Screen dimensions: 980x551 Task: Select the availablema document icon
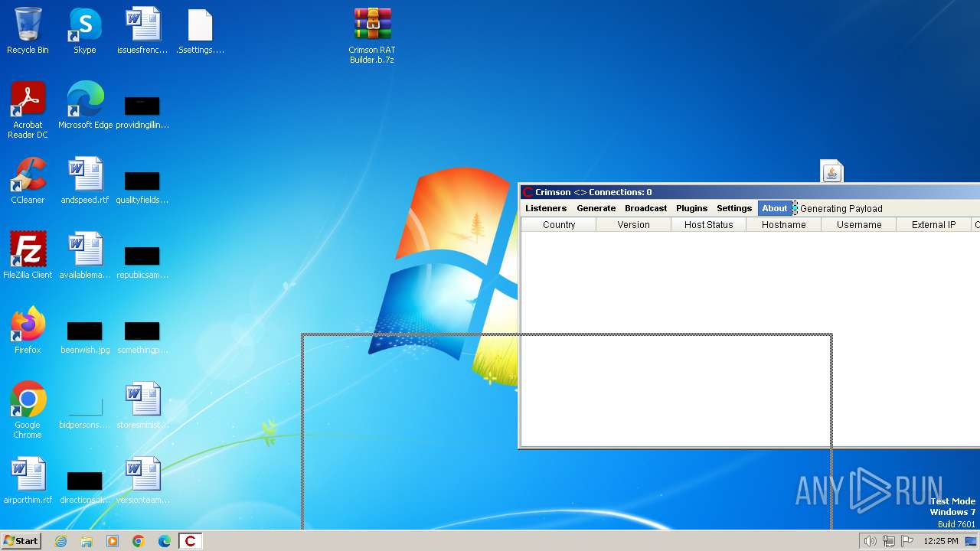[x=85, y=256]
